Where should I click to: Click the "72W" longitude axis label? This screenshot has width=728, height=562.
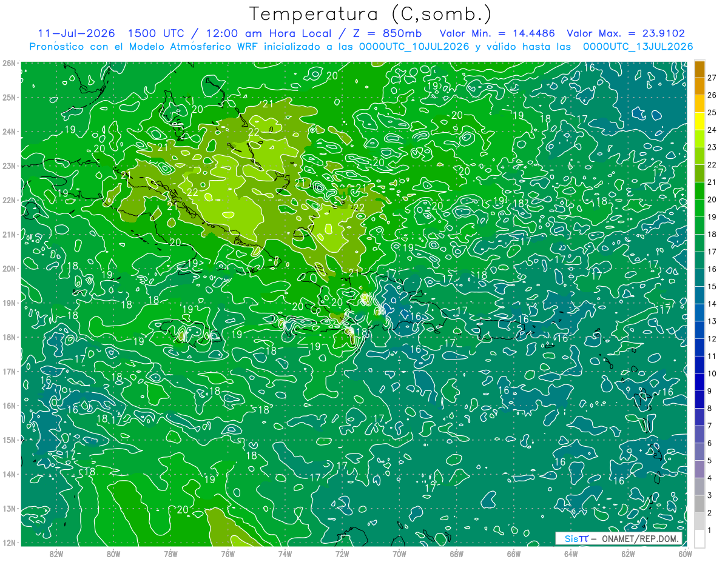(342, 553)
